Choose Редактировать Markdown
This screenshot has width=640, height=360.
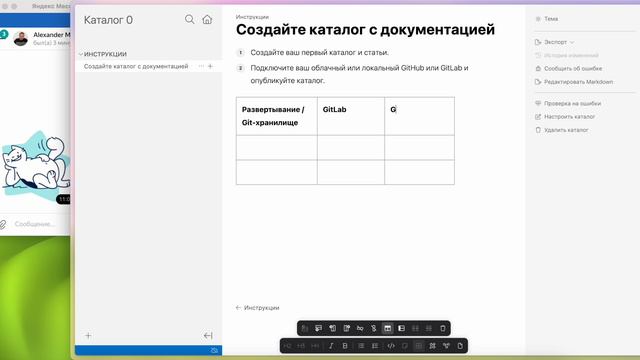574,82
